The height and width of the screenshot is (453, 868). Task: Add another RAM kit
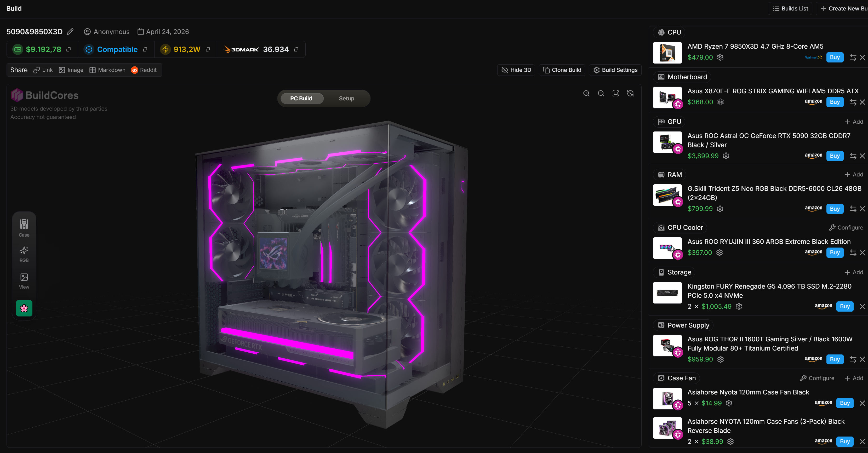point(854,174)
